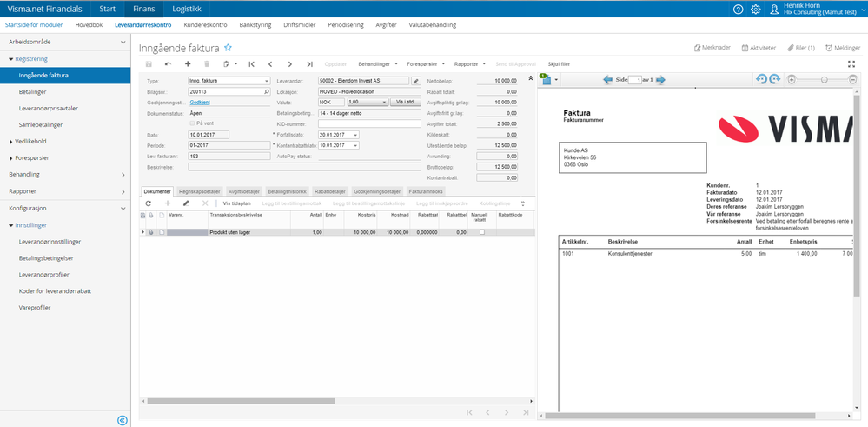Screen dimensions: 868x427
Task: Go to the previous invoice record
Action: pos(270,64)
